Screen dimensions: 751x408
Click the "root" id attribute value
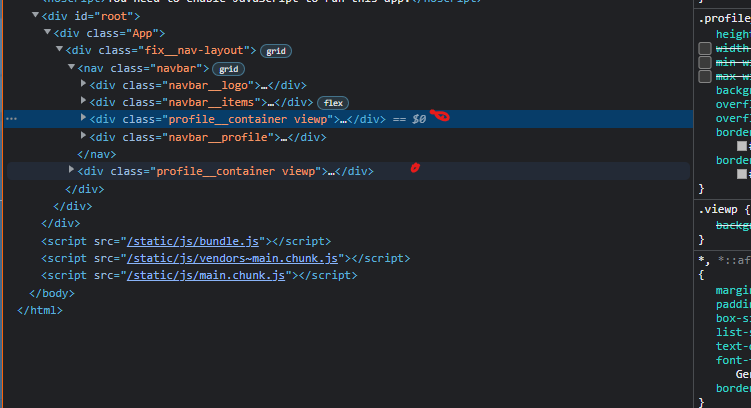coord(116,16)
